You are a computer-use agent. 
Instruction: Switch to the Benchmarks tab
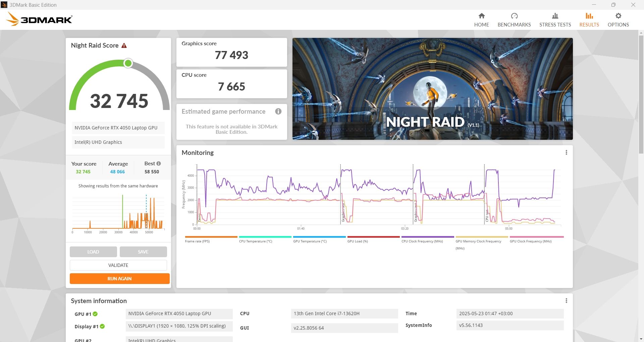point(514,20)
